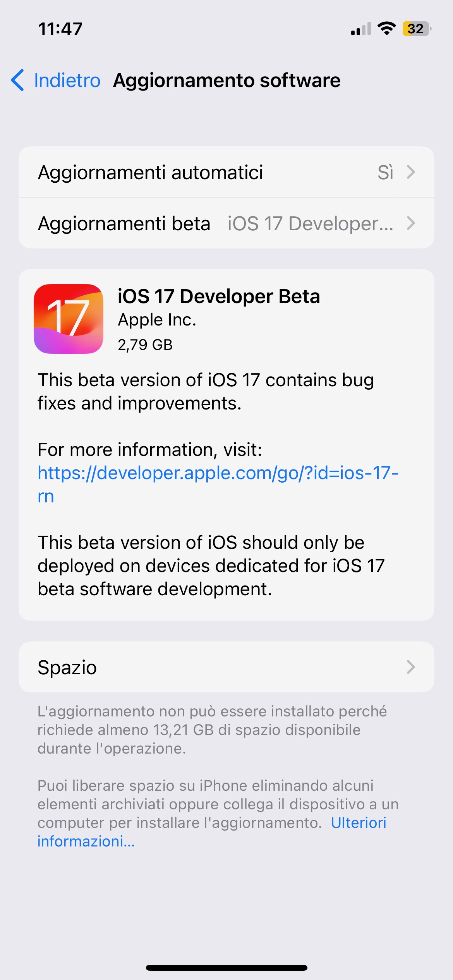The image size is (453, 980).
Task: Tap the battery level indicator
Action: pyautogui.click(x=417, y=29)
